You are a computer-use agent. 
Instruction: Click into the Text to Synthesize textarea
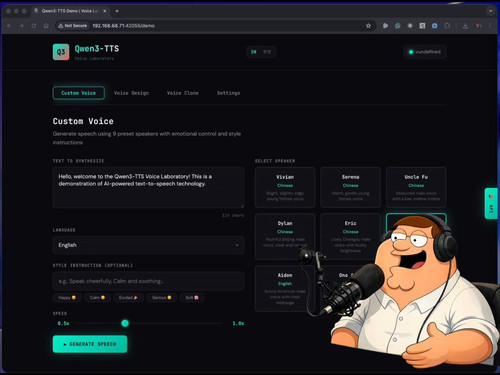coord(148,188)
